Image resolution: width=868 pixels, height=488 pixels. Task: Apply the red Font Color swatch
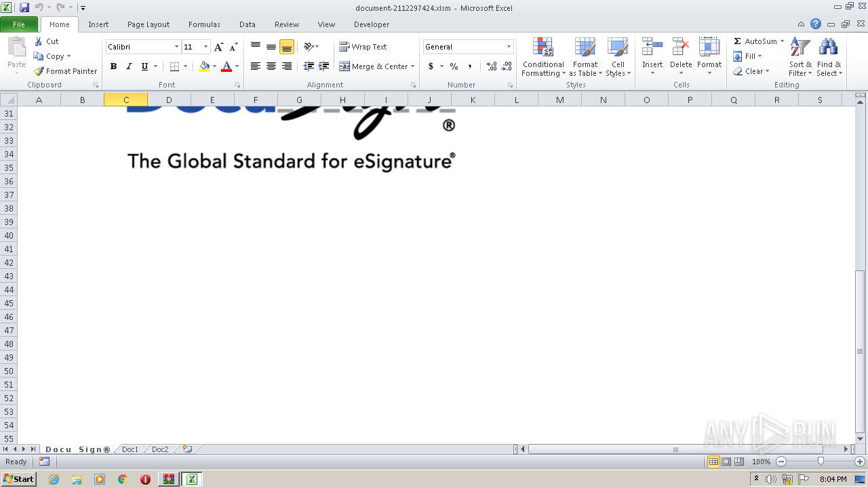[x=226, y=66]
